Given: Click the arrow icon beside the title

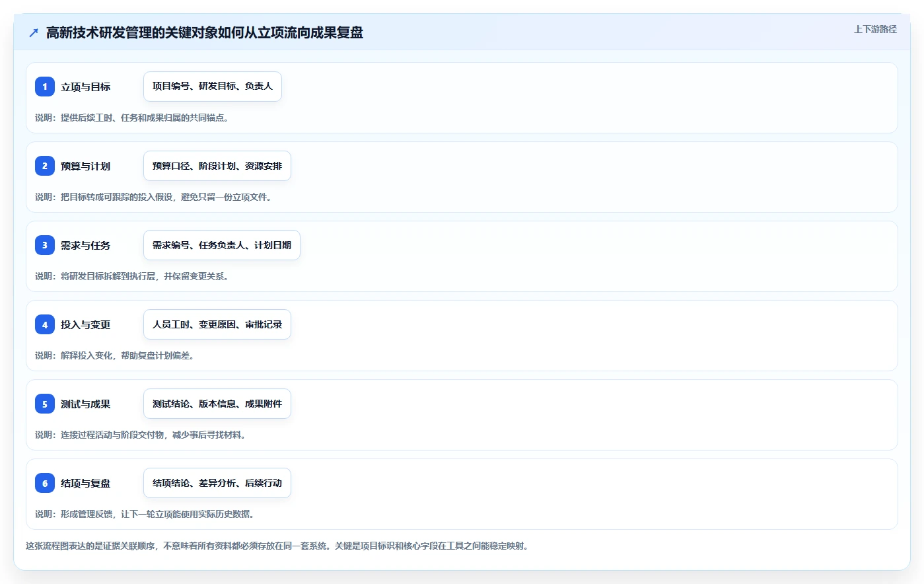Looking at the screenshot, I should pos(34,32).
